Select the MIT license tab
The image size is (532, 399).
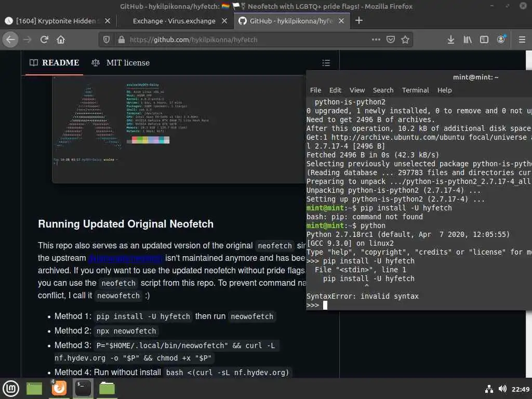[121, 63]
